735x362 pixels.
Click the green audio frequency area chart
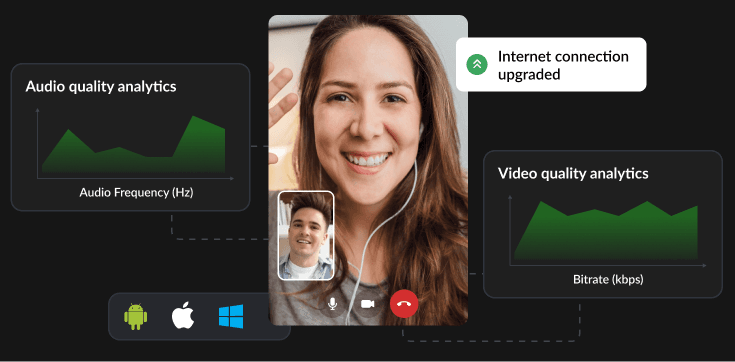[134, 144]
